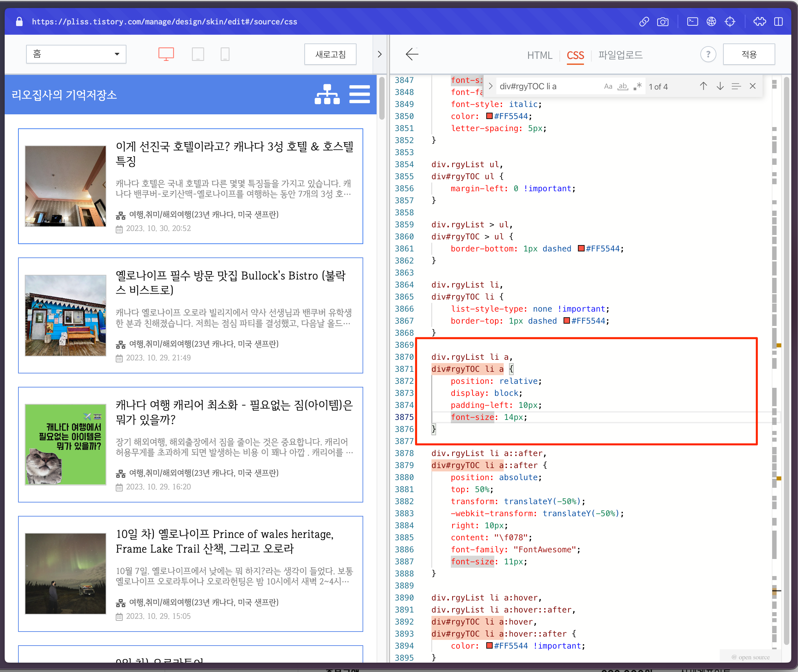Expand the preview panel with the right chevron
Screen dimensions: 798x672
pos(379,54)
